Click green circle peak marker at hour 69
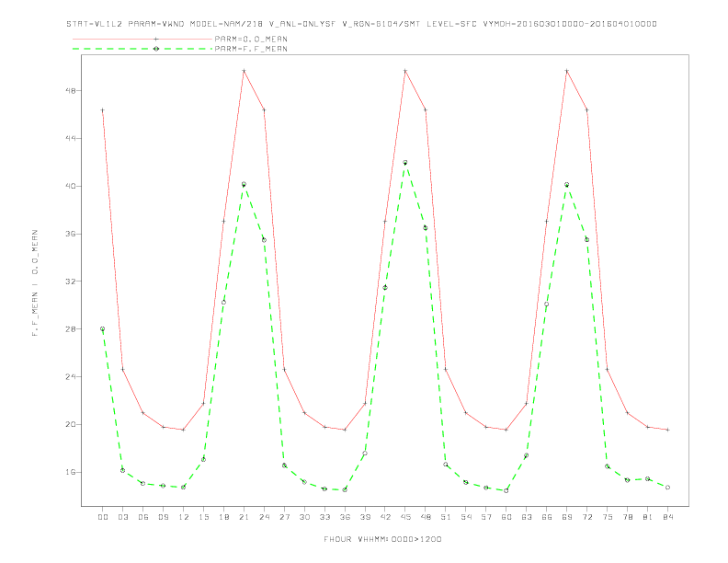Image resolution: width=728 pixels, height=563 pixels. coord(567,185)
